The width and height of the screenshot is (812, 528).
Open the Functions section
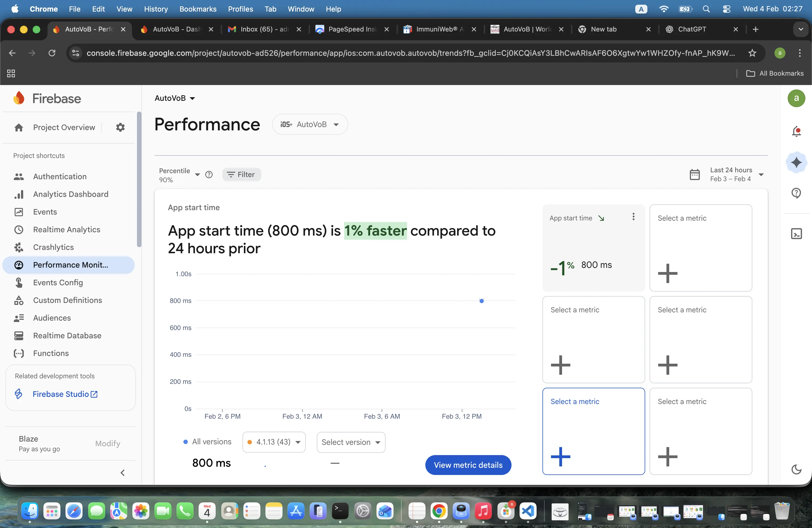pos(51,353)
